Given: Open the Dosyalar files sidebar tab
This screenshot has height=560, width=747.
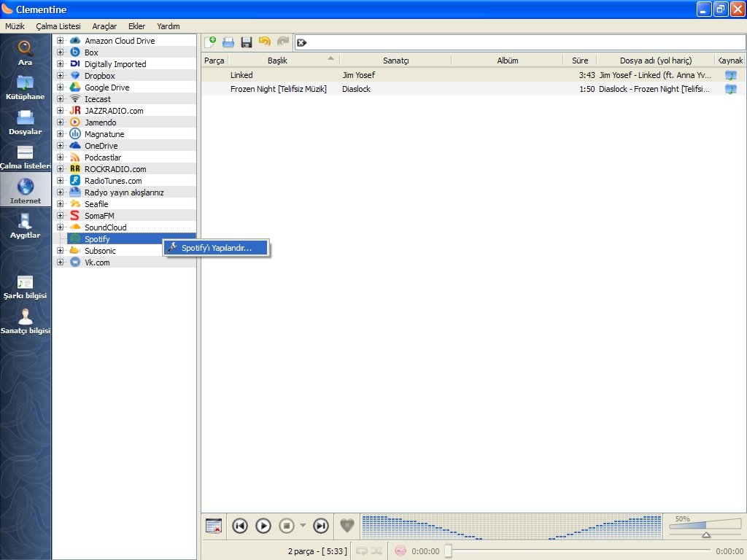Looking at the screenshot, I should point(26,122).
